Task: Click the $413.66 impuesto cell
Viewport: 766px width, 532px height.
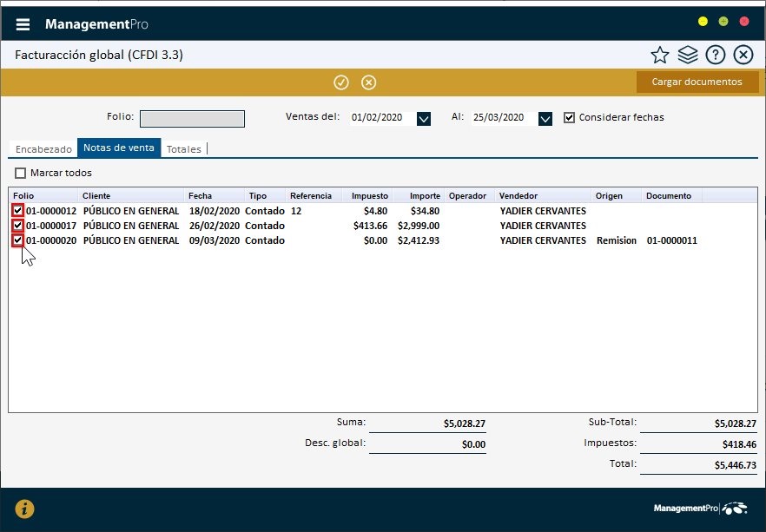Action: 370,226
